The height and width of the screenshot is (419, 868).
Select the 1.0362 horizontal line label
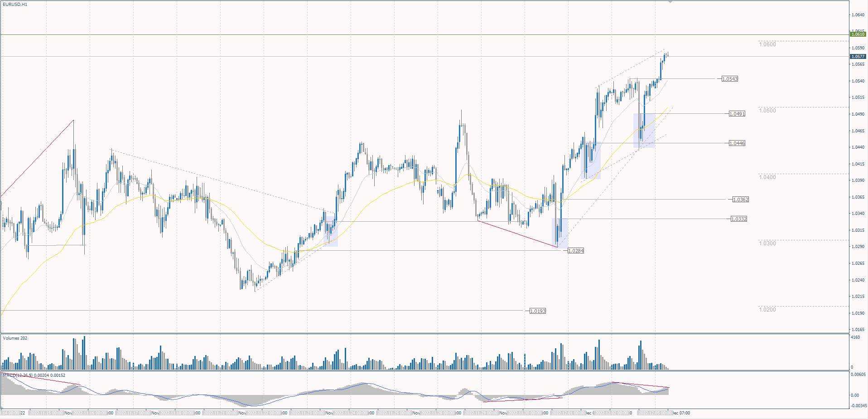pyautogui.click(x=740, y=200)
